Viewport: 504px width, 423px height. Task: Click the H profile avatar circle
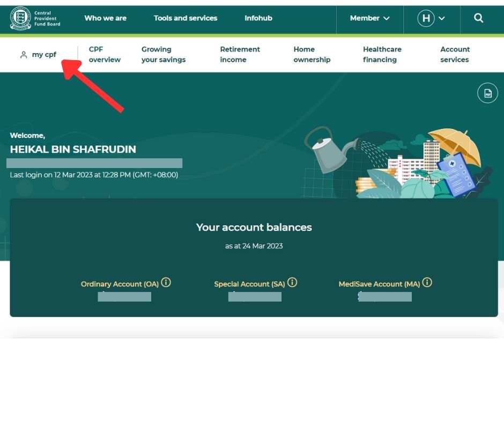[426, 18]
